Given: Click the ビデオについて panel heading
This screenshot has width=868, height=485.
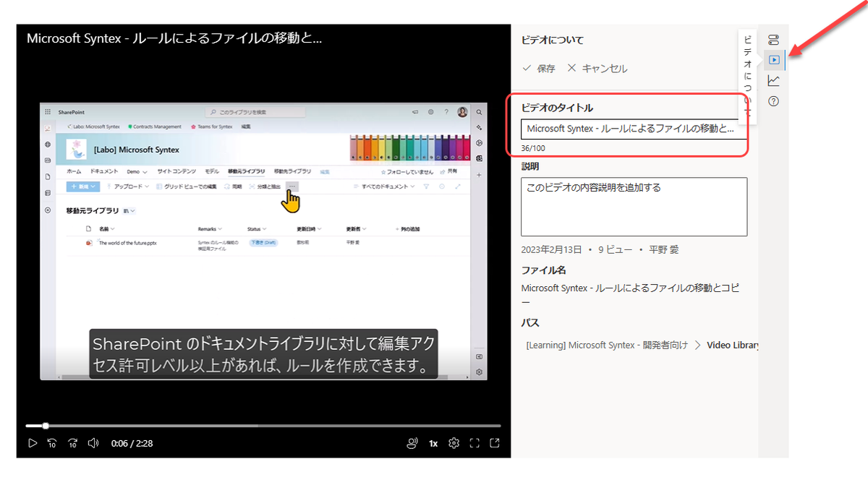Looking at the screenshot, I should coord(553,40).
